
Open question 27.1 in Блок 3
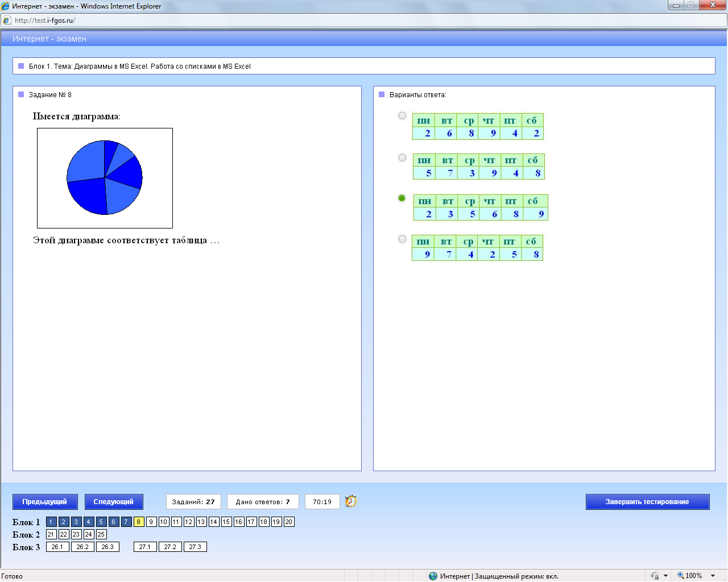[145, 547]
